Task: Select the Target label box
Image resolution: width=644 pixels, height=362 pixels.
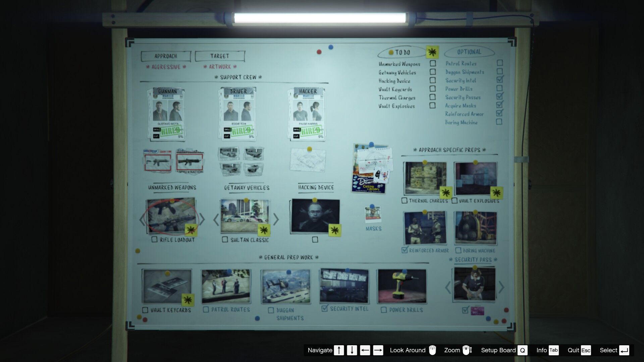Action: point(220,56)
